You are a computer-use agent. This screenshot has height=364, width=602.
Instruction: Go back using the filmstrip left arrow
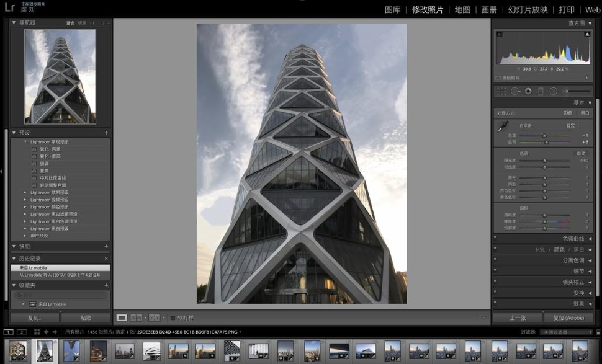[46, 332]
